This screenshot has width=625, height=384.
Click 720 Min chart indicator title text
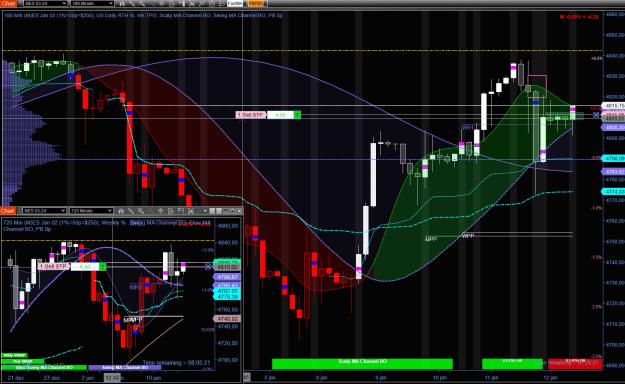106,226
